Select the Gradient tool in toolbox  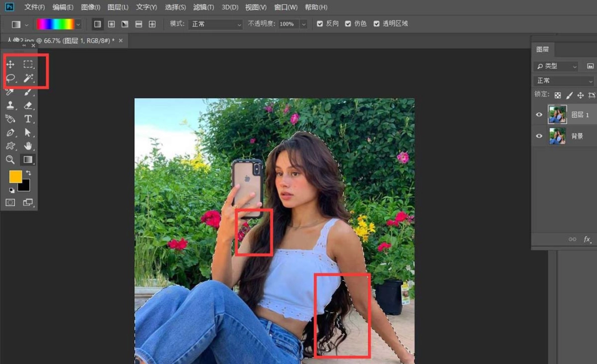[28, 160]
